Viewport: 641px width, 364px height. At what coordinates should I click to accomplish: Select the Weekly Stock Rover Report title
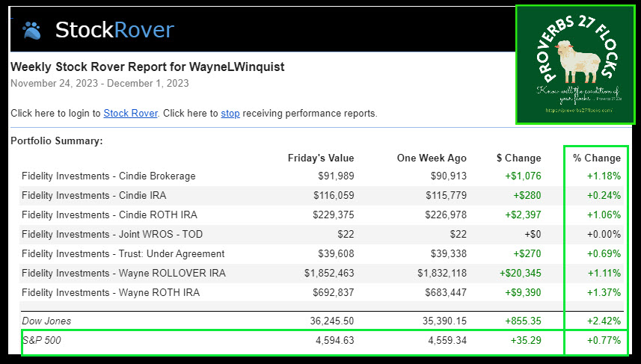147,67
